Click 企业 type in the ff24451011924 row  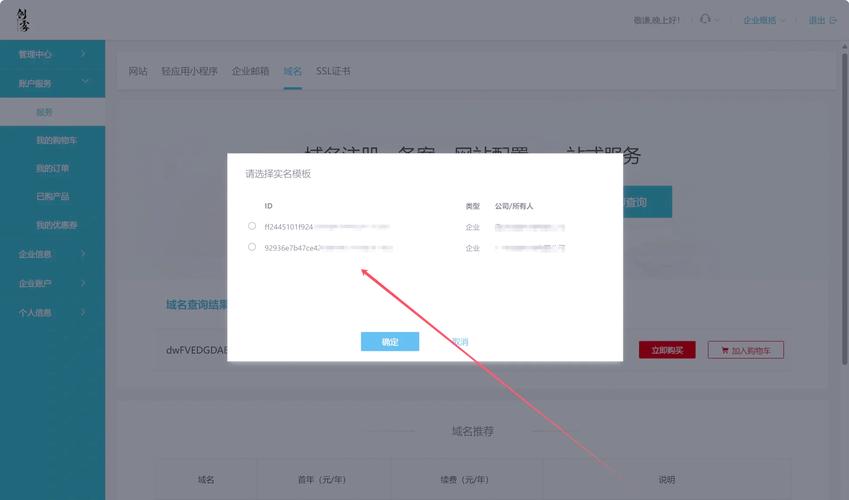[473, 227]
